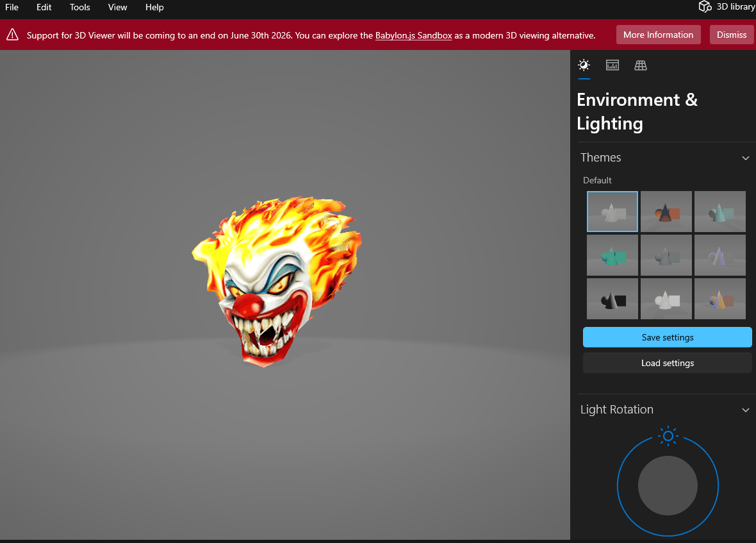Select the light teal cone theme thumbnail
This screenshot has width=756, height=543.
pyautogui.click(x=720, y=212)
